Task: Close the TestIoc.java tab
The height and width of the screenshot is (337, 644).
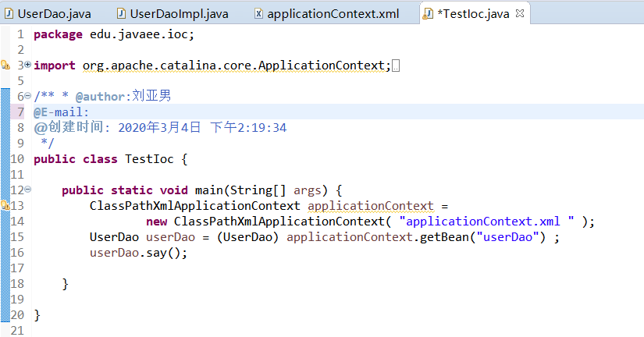Action: pos(520,13)
